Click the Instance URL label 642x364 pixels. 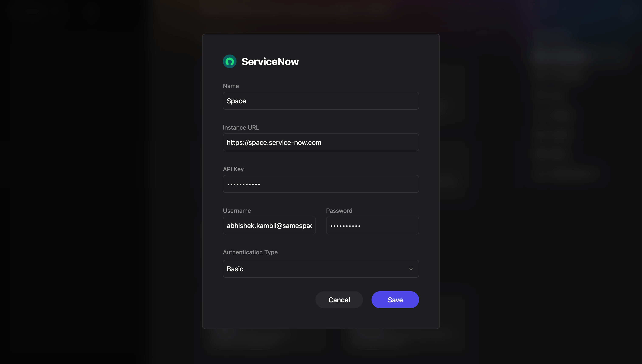[241, 127]
